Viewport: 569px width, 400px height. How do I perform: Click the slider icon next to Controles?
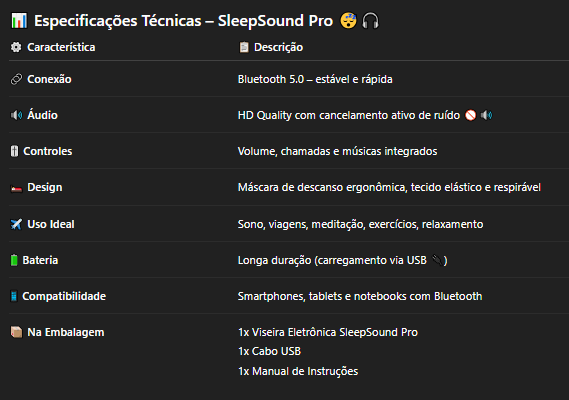[x=14, y=151]
